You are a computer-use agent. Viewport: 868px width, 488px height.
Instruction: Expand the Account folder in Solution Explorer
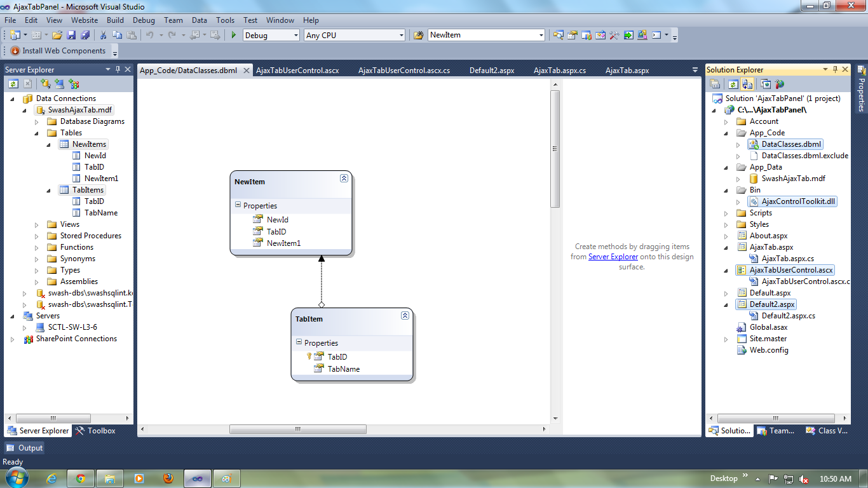[x=726, y=121]
